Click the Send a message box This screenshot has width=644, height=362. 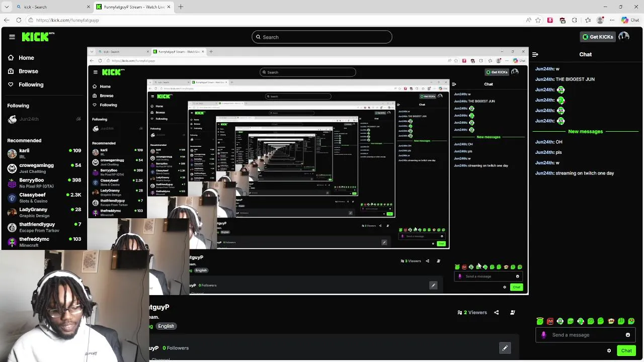(x=585, y=335)
